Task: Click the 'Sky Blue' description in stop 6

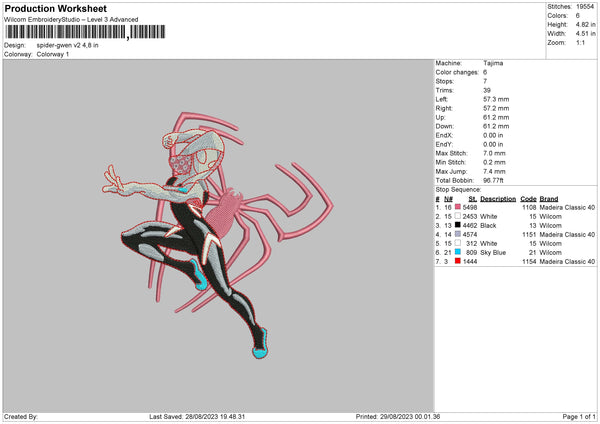Action: click(493, 253)
